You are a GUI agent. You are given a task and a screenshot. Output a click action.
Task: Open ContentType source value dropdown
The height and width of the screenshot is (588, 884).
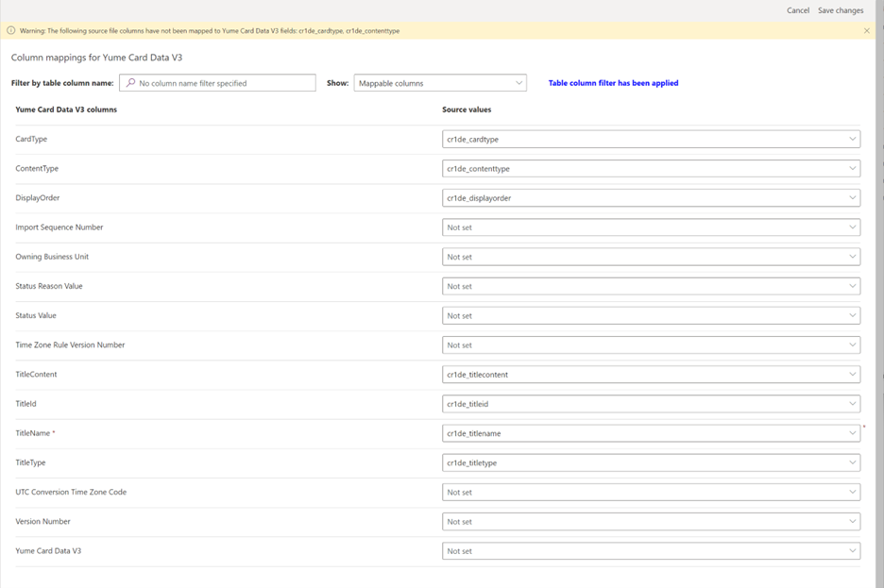pos(651,168)
